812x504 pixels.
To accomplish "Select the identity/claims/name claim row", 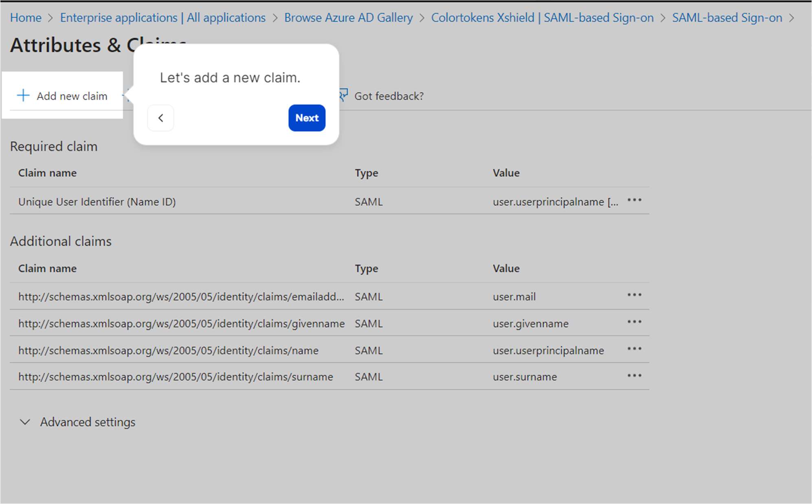I will (x=169, y=350).
